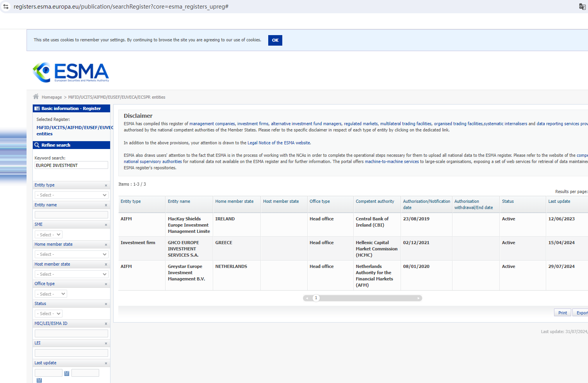Image resolution: width=588 pixels, height=383 pixels.
Task: Remove the Home member state filter x
Action: coord(106,245)
